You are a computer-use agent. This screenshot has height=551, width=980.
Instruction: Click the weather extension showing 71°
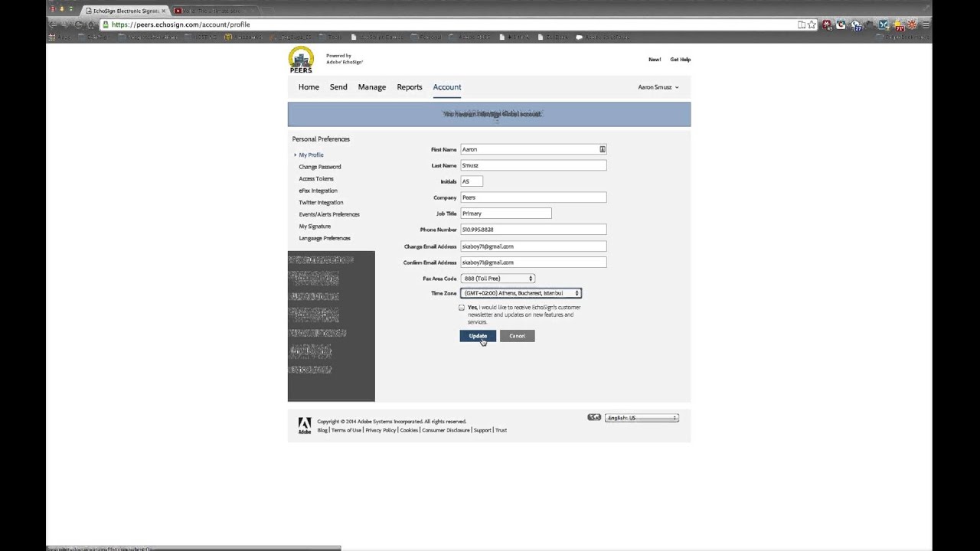[899, 26]
